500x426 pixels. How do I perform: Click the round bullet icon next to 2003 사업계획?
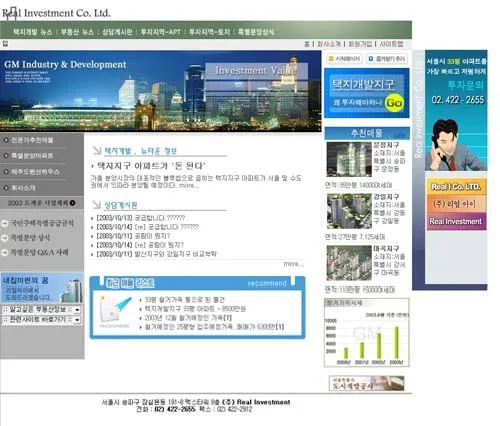coord(72,203)
